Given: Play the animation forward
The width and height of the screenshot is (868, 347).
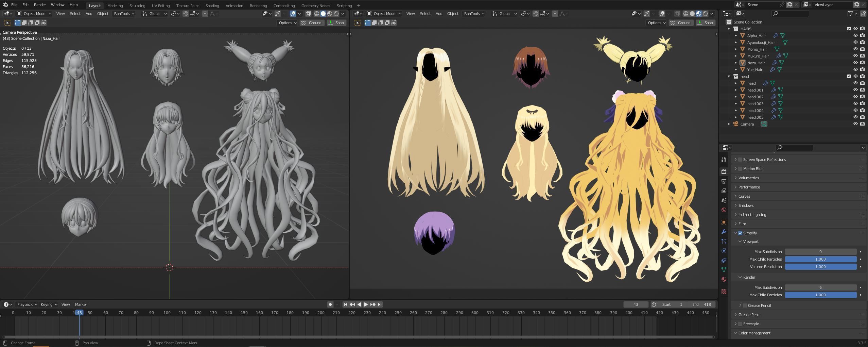Looking at the screenshot, I should [366, 304].
